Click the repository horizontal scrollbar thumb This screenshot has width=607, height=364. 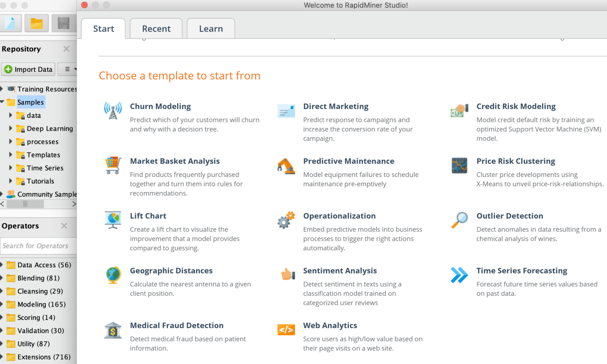coord(25,204)
